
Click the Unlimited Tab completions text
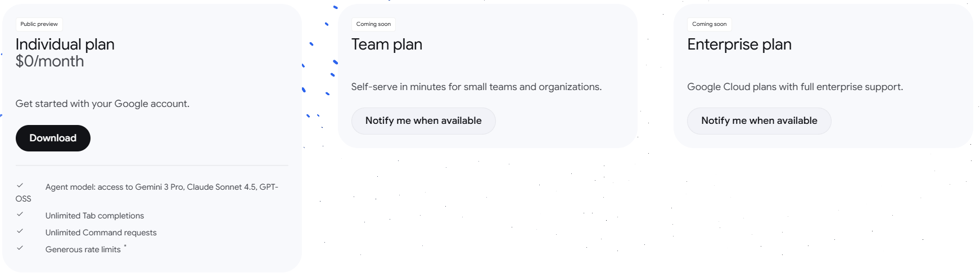coord(94,216)
